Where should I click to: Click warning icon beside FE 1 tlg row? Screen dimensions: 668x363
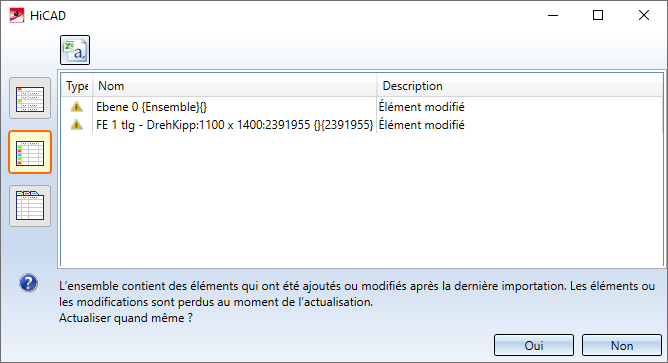[77, 125]
